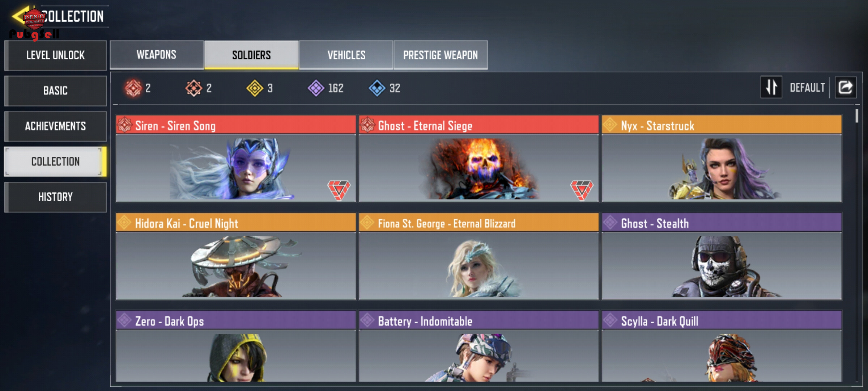Click the mythic emblem on Siren card

coord(339,190)
